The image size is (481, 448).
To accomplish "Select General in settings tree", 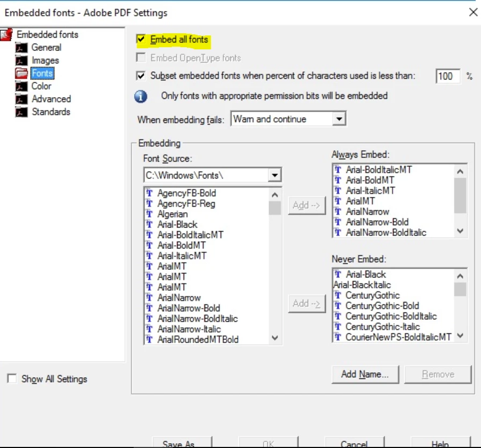I will (46, 48).
